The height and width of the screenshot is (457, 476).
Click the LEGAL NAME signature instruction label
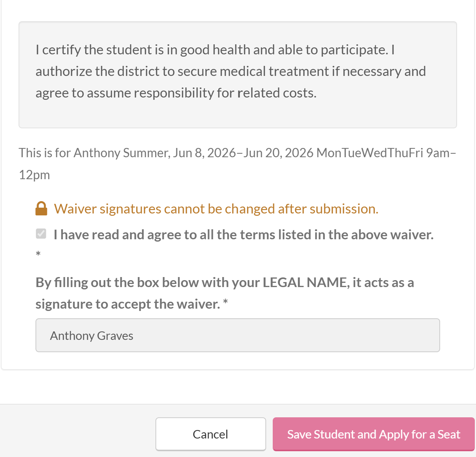[x=225, y=293]
